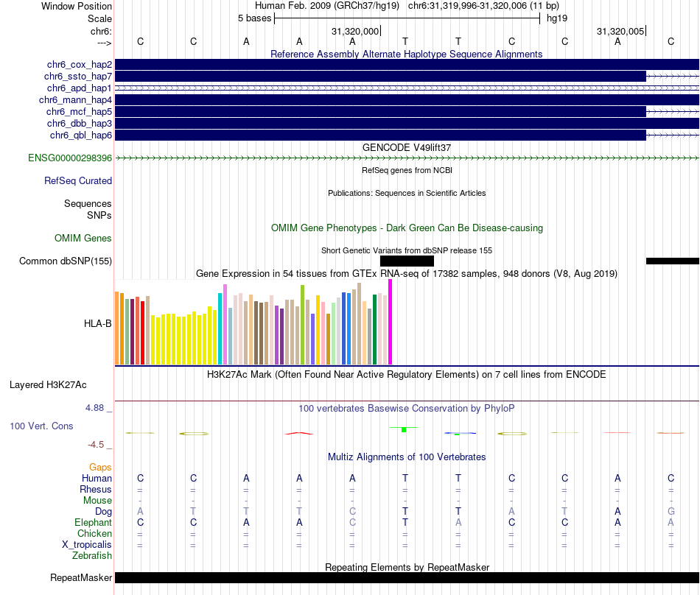
Task: Click the 5 bases scale label
Action: pos(254,18)
